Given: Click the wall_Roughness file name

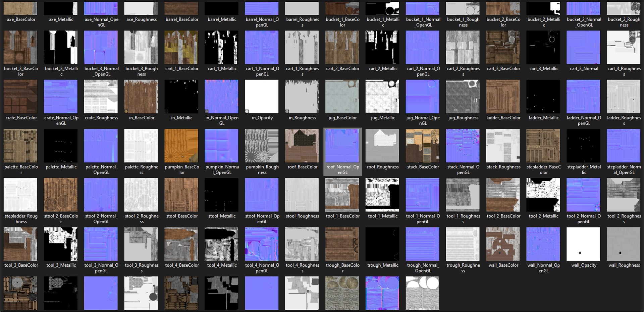Looking at the screenshot, I should [x=624, y=265].
